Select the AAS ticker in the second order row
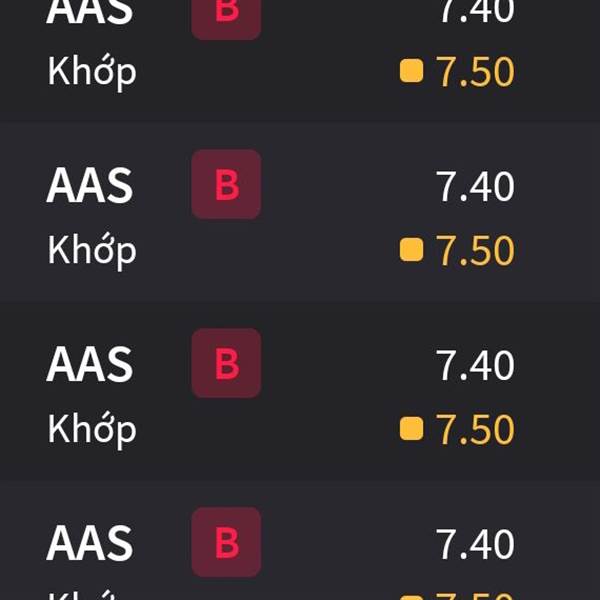Viewport: 600px width, 600px height. 90,186
